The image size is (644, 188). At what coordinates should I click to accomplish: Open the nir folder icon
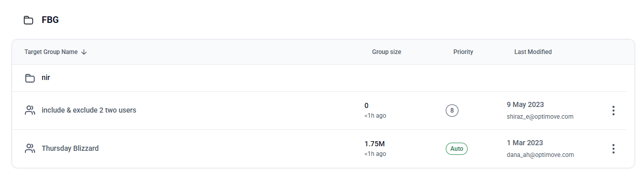[30, 78]
